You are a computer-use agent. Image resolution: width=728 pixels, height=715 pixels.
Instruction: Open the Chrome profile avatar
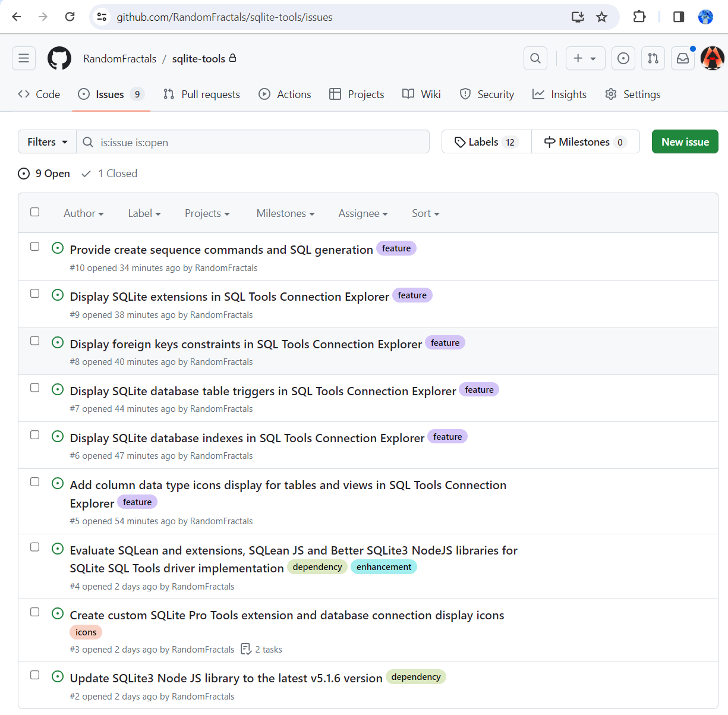coord(705,17)
